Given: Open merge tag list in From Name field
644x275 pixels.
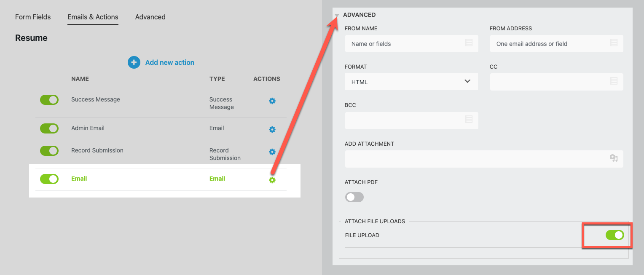Looking at the screenshot, I should (469, 43).
